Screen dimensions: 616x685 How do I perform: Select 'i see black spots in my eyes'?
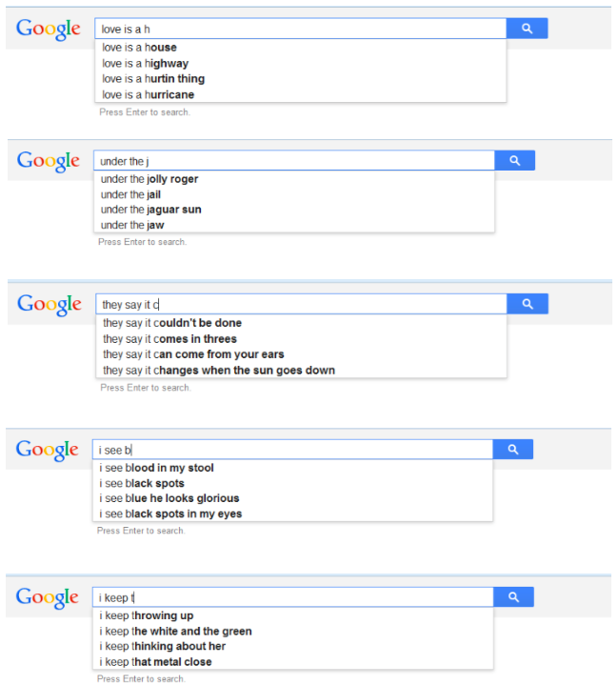[170, 514]
